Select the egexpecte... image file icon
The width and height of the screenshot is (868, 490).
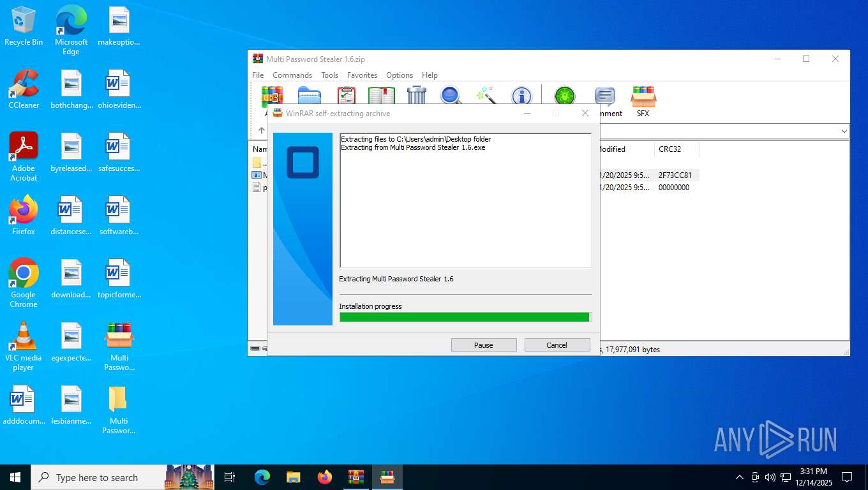[71, 342]
